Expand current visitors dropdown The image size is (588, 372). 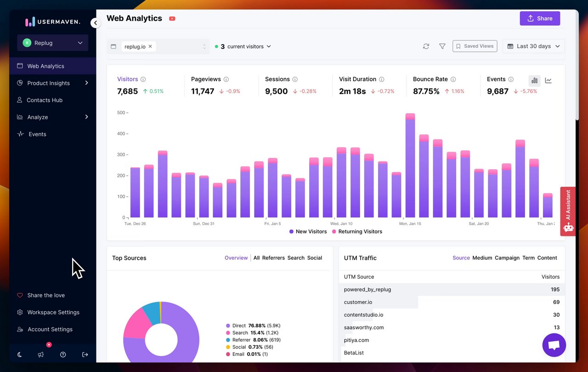coord(243,46)
